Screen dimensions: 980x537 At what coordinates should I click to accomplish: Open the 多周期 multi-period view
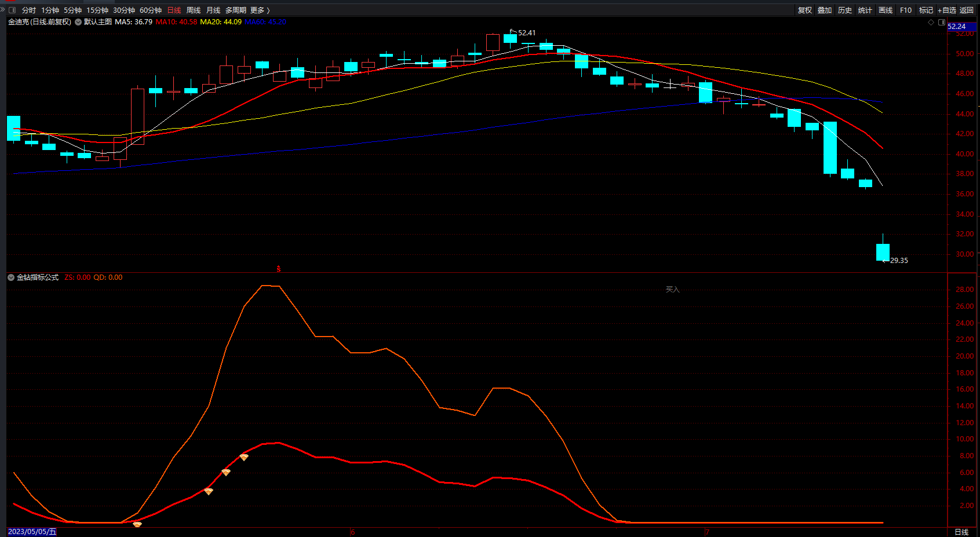click(x=236, y=10)
